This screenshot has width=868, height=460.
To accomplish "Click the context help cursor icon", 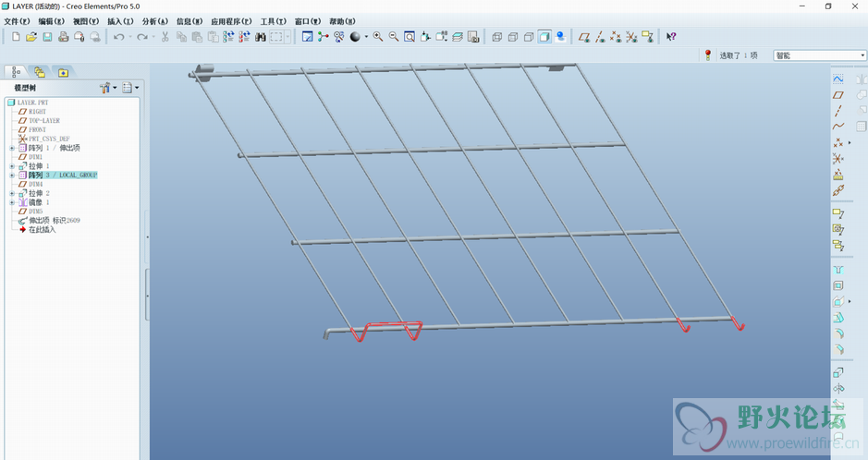I will click(x=671, y=37).
